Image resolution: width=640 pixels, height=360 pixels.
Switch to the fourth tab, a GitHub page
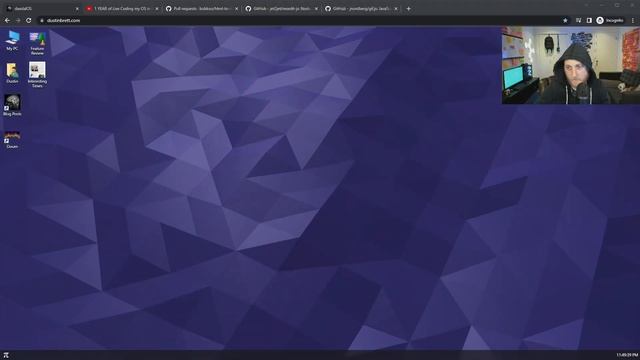pyautogui.click(x=282, y=9)
